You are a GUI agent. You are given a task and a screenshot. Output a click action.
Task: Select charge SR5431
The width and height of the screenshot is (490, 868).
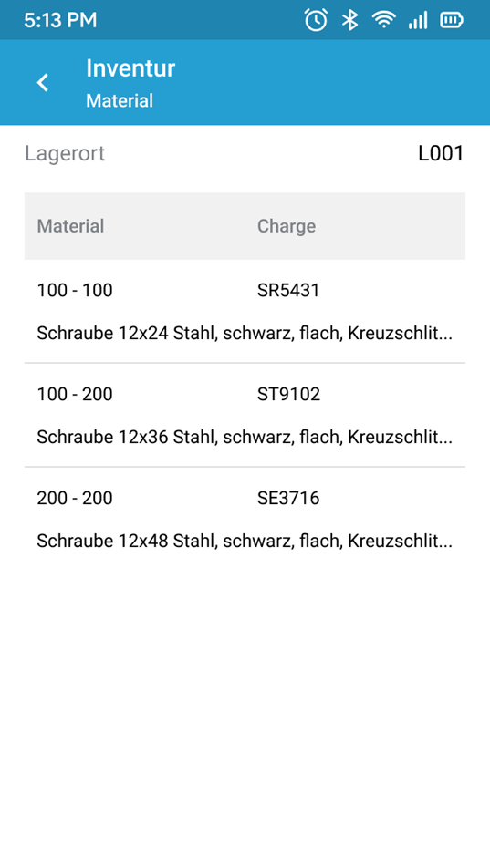(288, 290)
